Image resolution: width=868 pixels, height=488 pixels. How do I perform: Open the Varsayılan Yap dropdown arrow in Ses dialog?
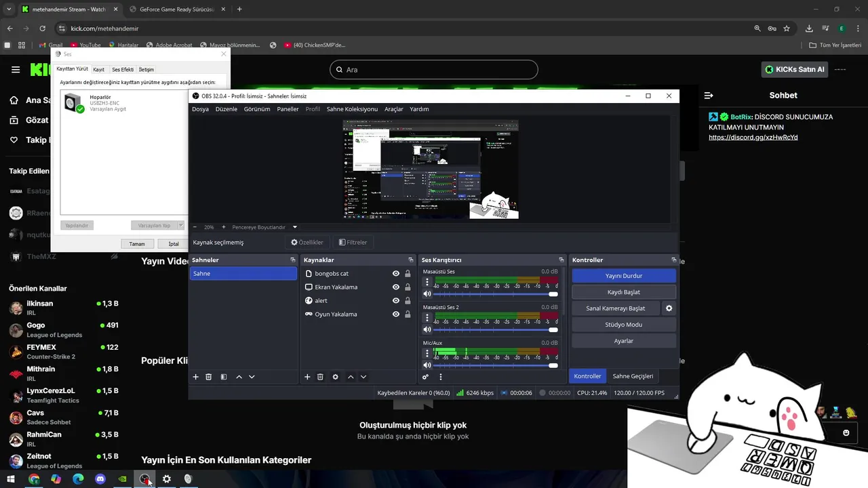point(181,225)
